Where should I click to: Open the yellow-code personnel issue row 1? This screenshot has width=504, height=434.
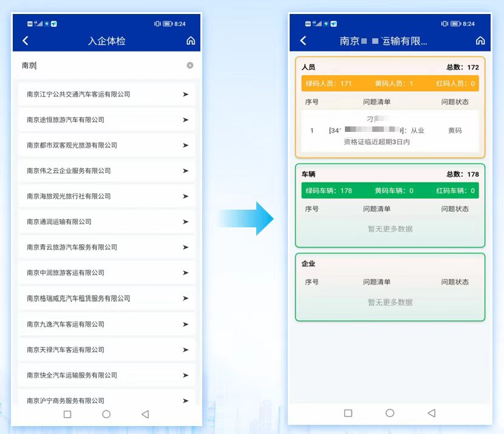(x=390, y=131)
